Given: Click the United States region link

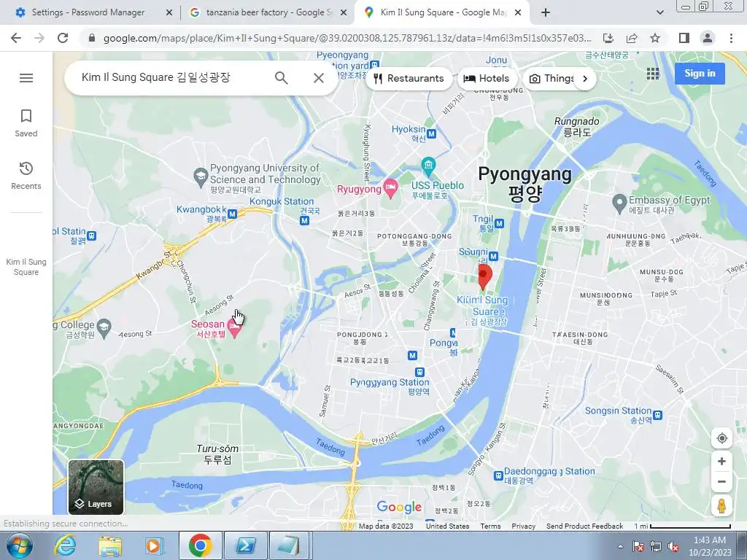Looking at the screenshot, I should (447, 526).
